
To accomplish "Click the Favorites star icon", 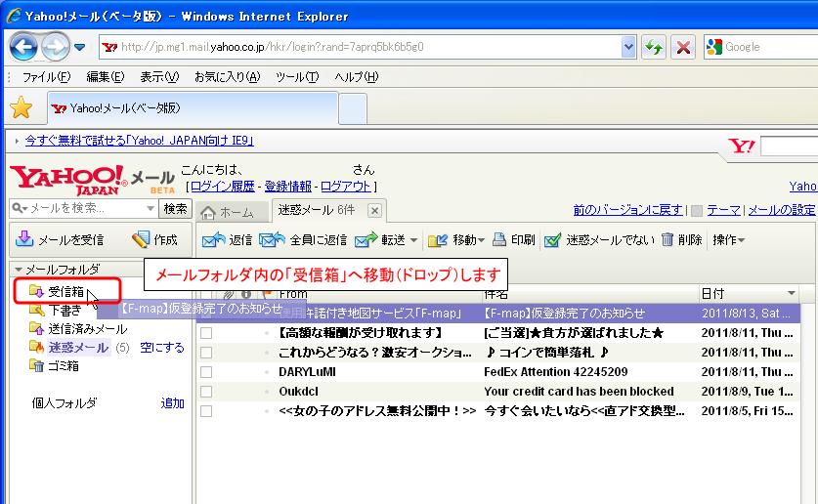I will (22, 107).
